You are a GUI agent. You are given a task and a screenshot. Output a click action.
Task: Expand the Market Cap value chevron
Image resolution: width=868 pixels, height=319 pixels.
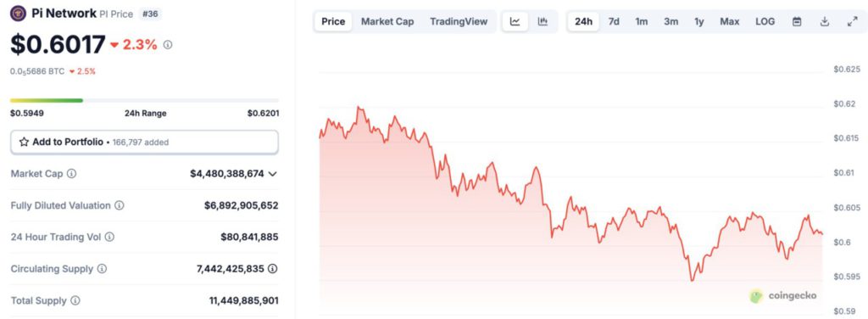click(272, 174)
